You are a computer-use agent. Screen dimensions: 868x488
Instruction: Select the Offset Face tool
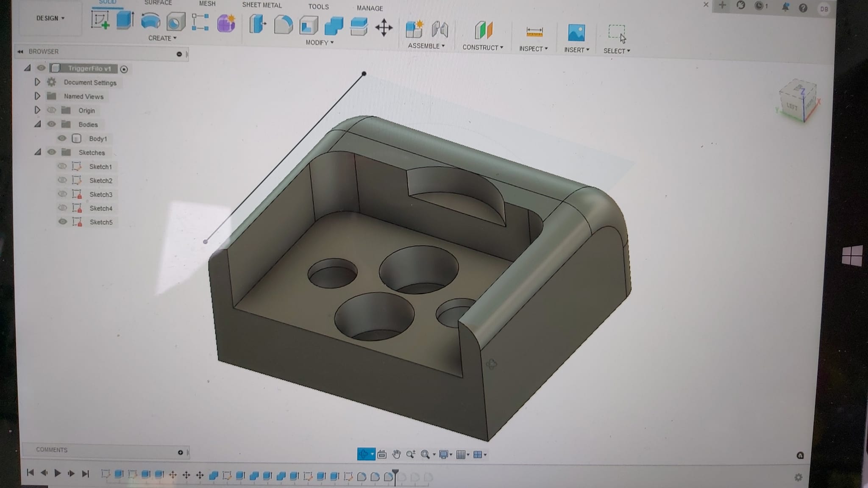coord(359,27)
